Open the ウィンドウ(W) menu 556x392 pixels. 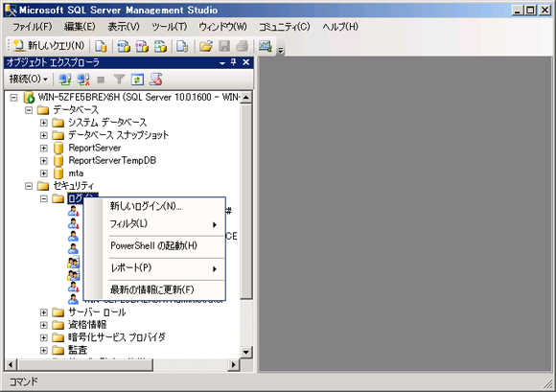[222, 27]
